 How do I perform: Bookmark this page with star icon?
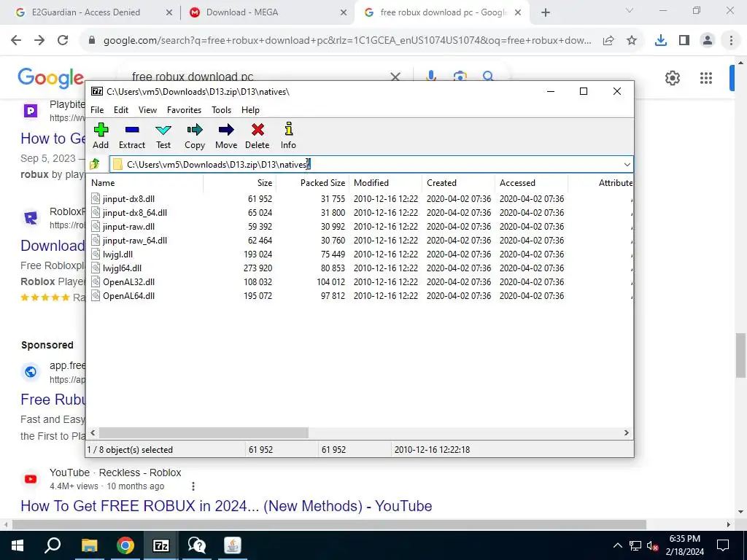tap(632, 41)
